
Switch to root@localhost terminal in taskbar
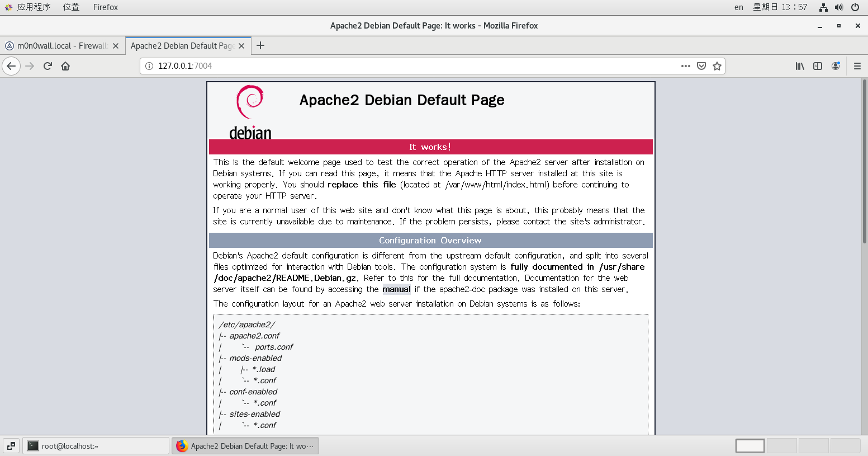[x=96, y=446]
